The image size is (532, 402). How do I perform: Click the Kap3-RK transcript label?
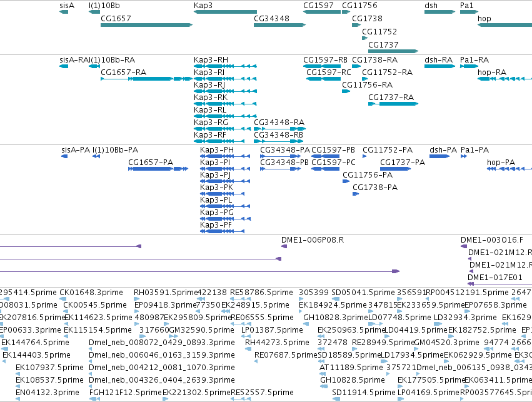pos(211,98)
